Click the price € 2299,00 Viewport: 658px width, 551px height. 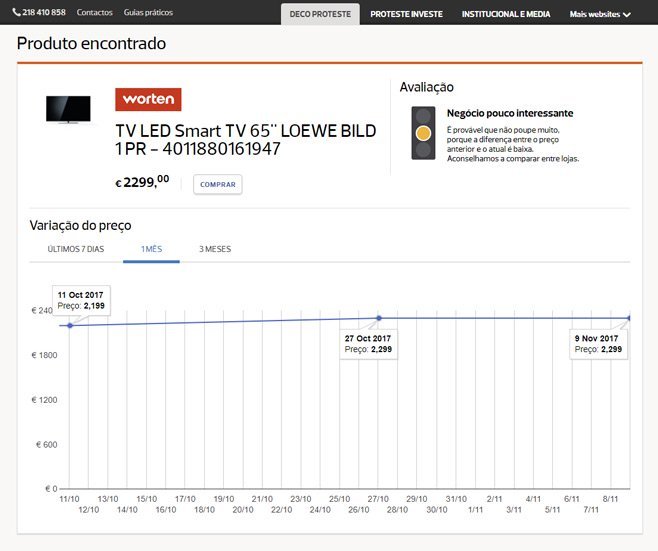coord(142,182)
